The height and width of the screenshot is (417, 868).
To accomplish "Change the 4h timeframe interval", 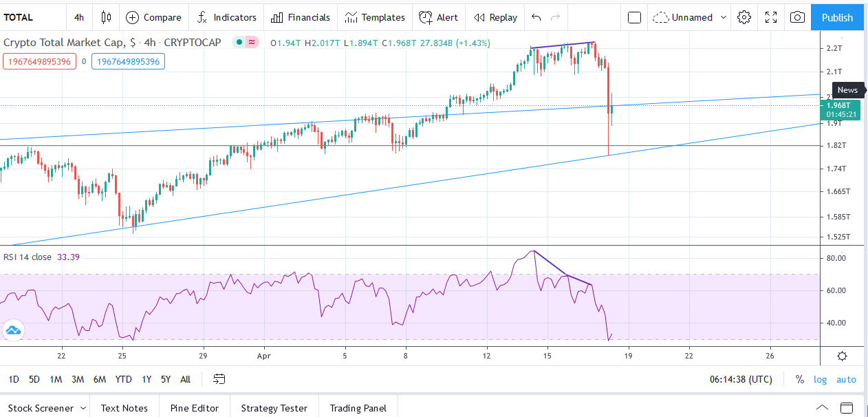I will (x=79, y=17).
